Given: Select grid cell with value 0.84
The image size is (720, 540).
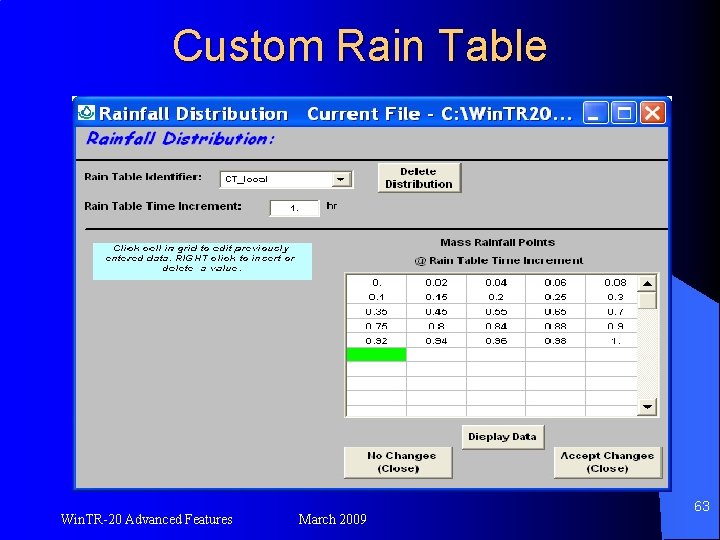Looking at the screenshot, I should tap(496, 326).
